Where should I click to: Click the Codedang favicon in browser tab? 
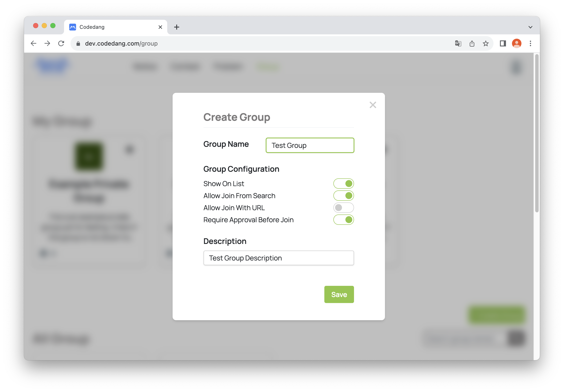pyautogui.click(x=72, y=27)
